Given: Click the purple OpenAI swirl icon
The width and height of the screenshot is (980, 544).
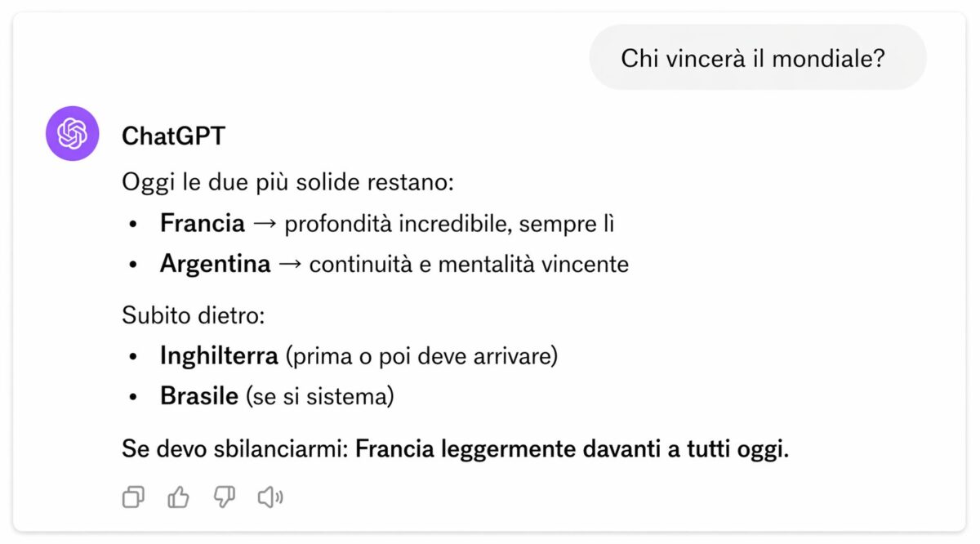Looking at the screenshot, I should pos(72,135).
